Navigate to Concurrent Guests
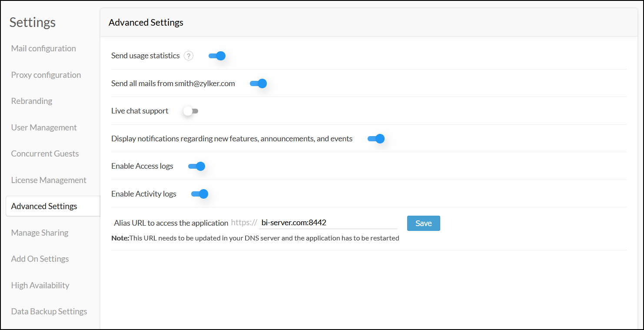Image resolution: width=644 pixels, height=330 pixels. click(45, 153)
